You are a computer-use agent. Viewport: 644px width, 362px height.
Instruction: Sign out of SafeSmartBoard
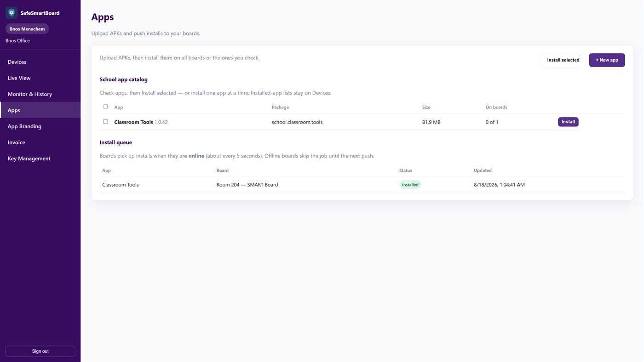click(x=40, y=351)
